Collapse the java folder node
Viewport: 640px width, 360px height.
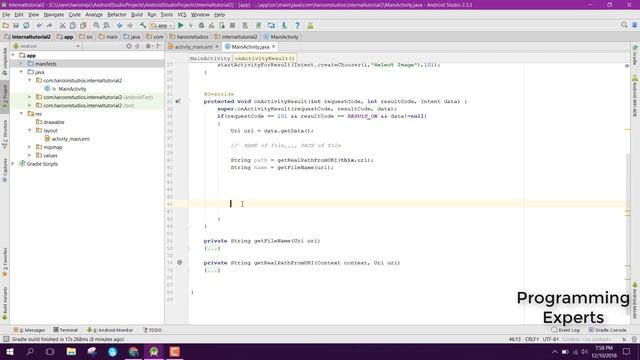click(21, 72)
